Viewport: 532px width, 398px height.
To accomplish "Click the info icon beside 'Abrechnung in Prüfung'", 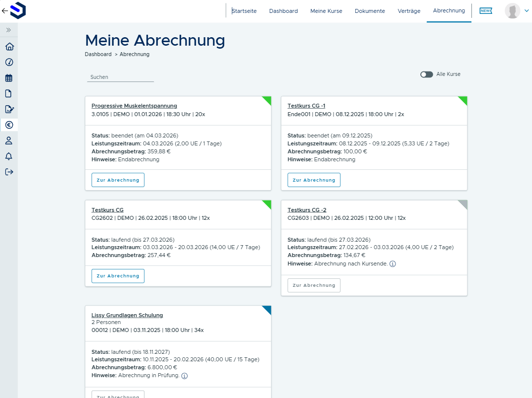I will tap(185, 376).
